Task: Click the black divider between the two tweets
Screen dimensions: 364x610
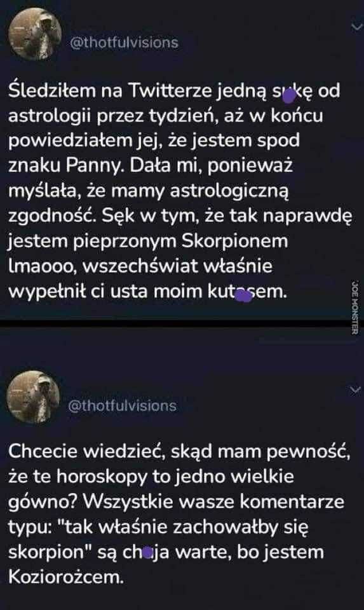Action: tap(182, 323)
